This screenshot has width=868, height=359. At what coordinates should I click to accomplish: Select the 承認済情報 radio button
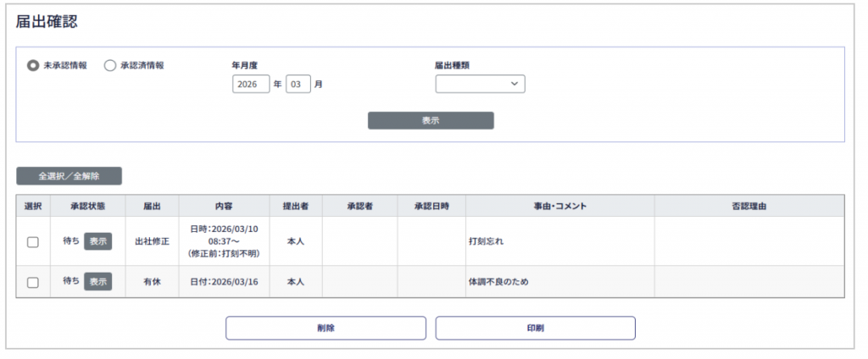(109, 65)
